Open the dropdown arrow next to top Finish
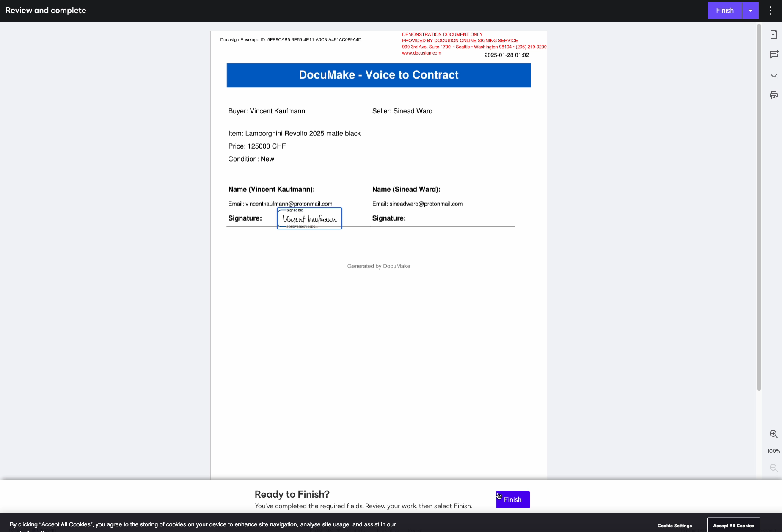This screenshot has height=532, width=782. tap(750, 11)
